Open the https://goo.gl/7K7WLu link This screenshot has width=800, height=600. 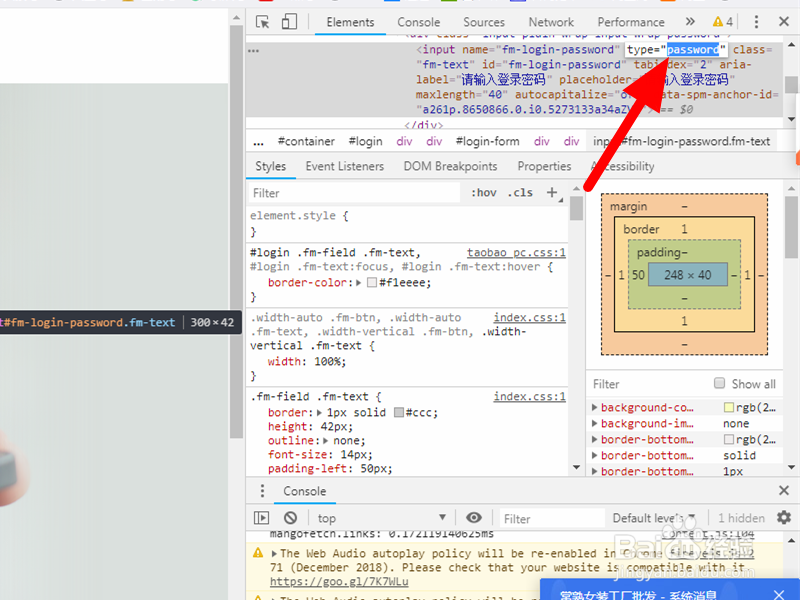(x=339, y=582)
